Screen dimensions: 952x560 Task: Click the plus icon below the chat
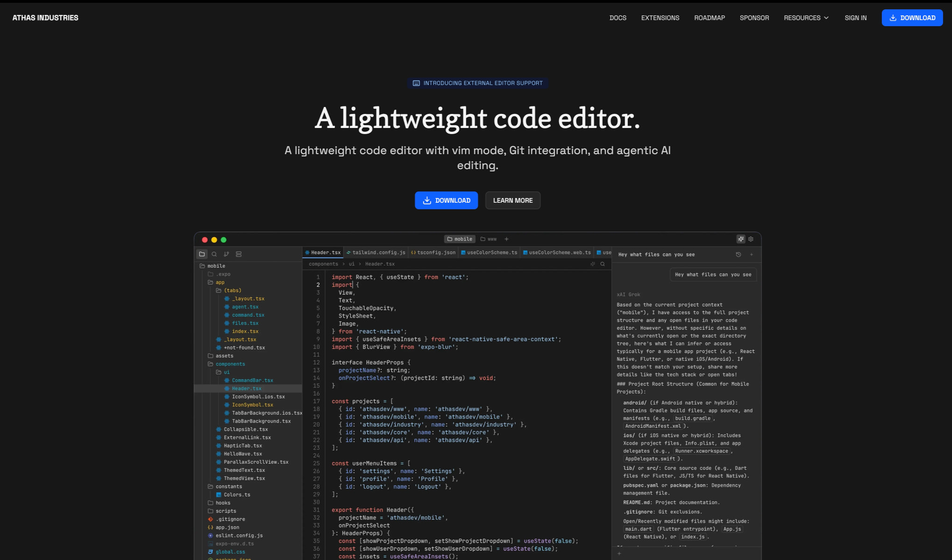click(x=619, y=553)
